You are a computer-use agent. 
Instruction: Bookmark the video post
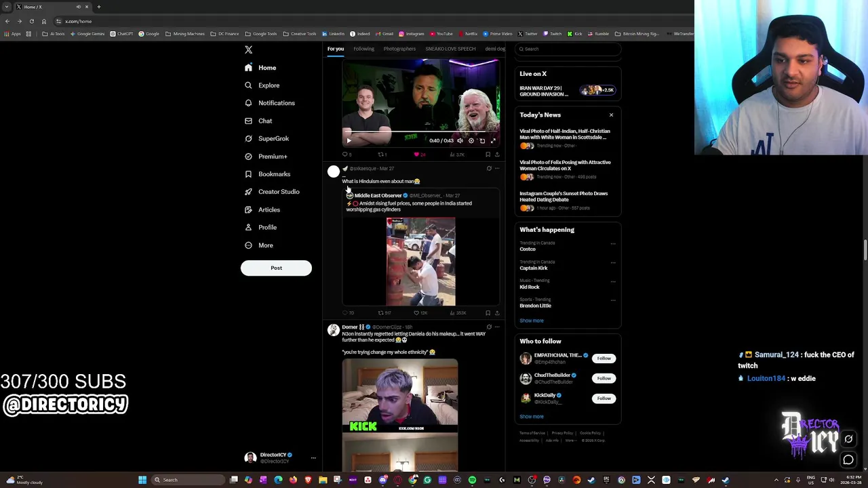pyautogui.click(x=488, y=155)
